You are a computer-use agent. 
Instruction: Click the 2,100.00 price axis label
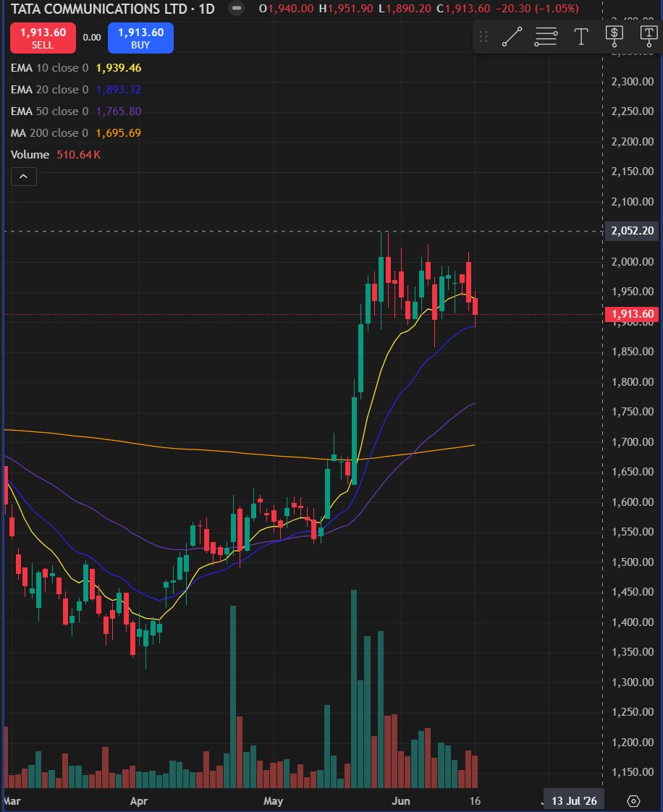coord(633,201)
